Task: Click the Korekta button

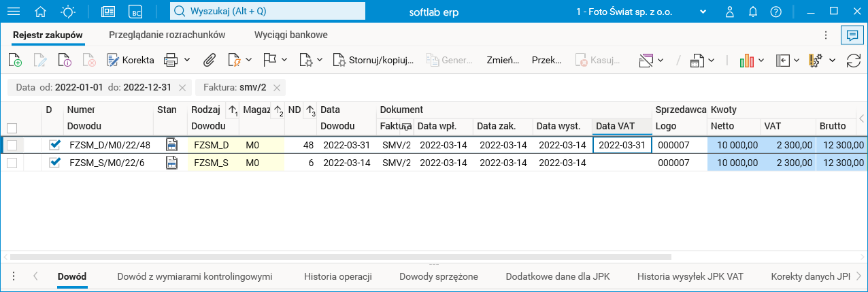Action: pos(131,61)
